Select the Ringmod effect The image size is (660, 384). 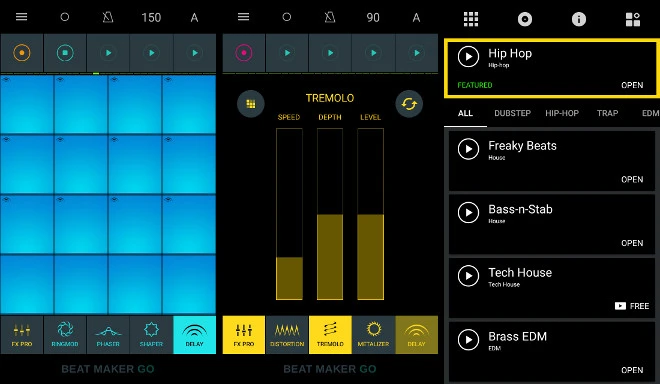pyautogui.click(x=65, y=335)
